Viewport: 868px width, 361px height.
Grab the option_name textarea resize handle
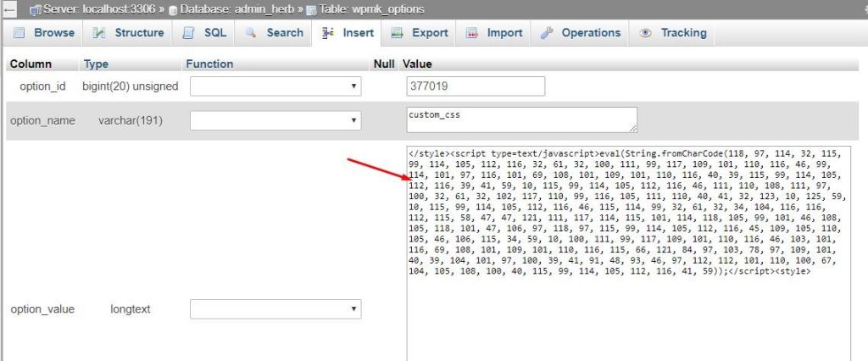click(632, 129)
